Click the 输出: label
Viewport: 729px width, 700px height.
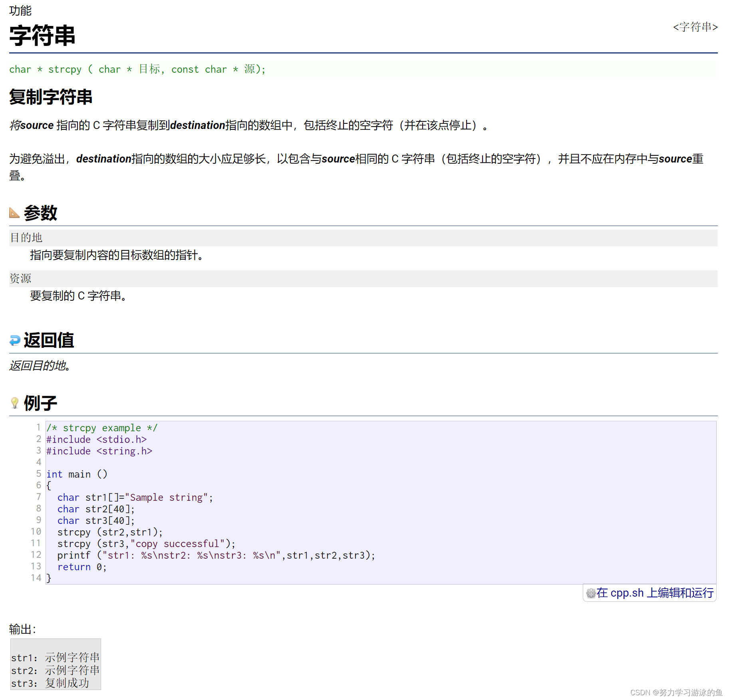point(23,629)
